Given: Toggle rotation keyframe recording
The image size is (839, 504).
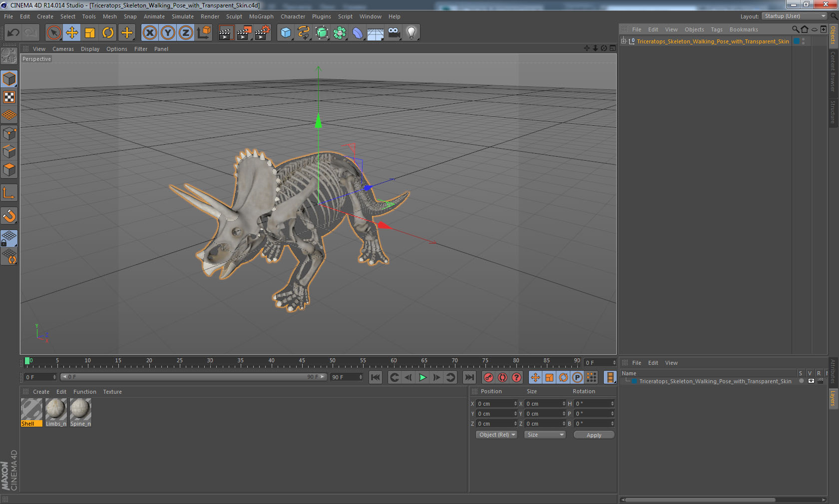Looking at the screenshot, I should 563,377.
